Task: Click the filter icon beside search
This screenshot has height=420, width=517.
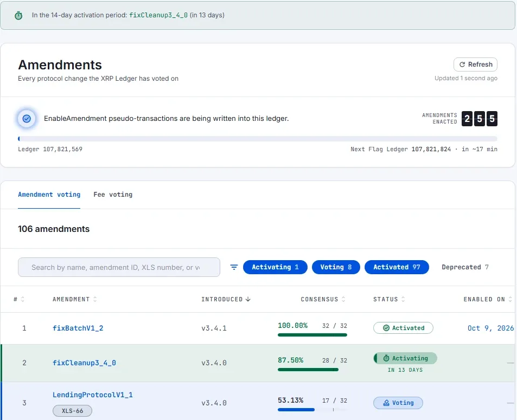Action: pos(234,267)
